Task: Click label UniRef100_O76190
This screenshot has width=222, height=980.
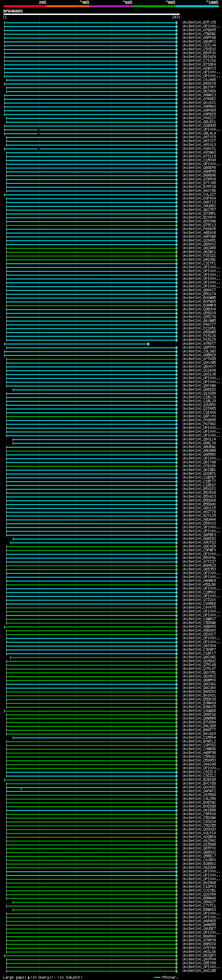Action: click(x=199, y=466)
